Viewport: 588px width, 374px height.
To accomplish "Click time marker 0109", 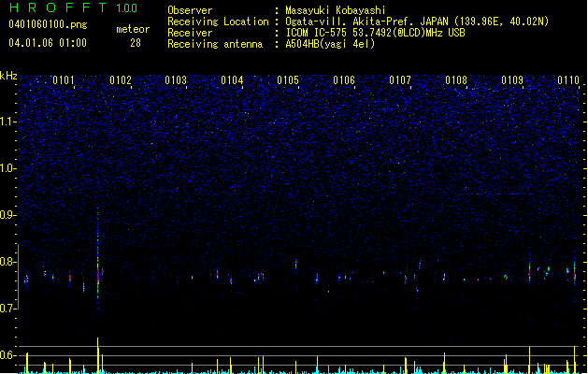I will pos(512,80).
